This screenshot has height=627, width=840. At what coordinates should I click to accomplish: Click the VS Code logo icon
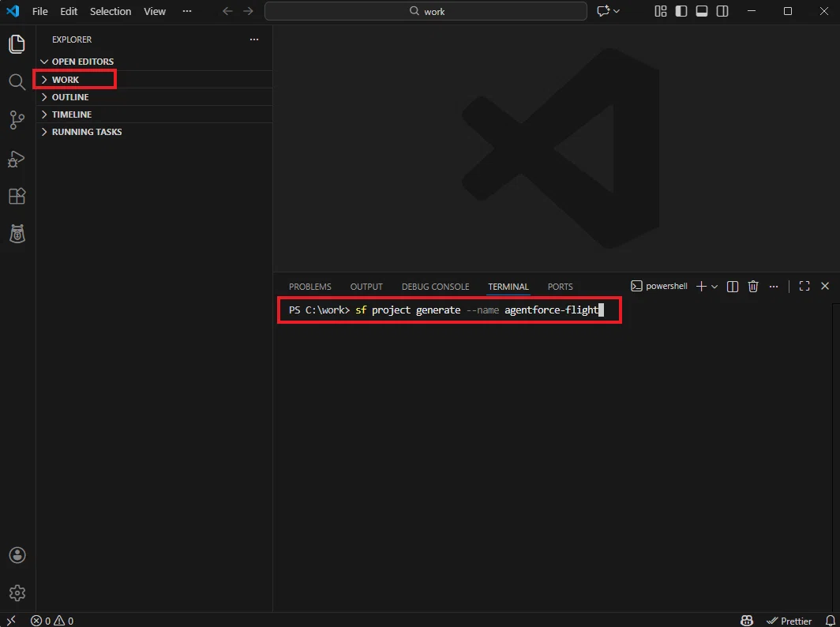coord(13,11)
